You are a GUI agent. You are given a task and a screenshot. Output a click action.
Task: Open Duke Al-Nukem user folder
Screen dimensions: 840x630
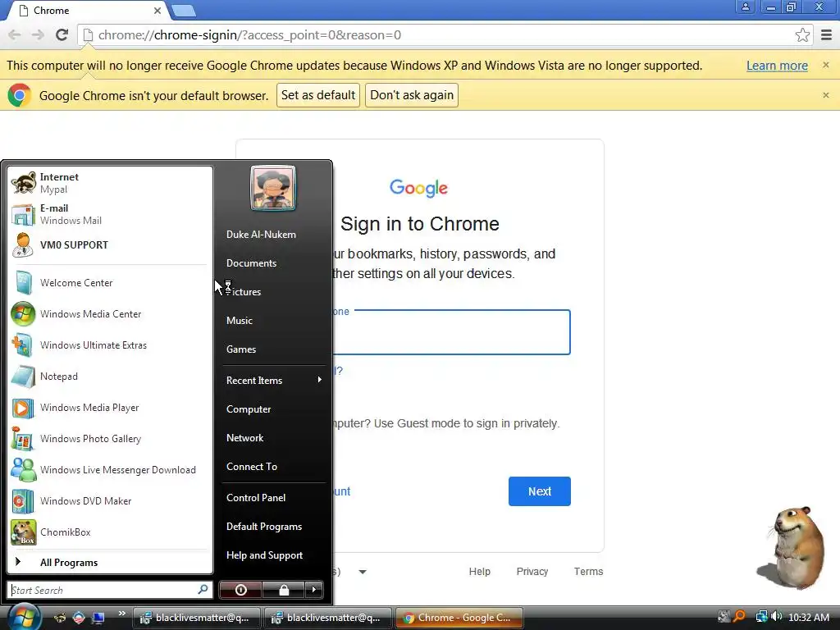point(261,234)
